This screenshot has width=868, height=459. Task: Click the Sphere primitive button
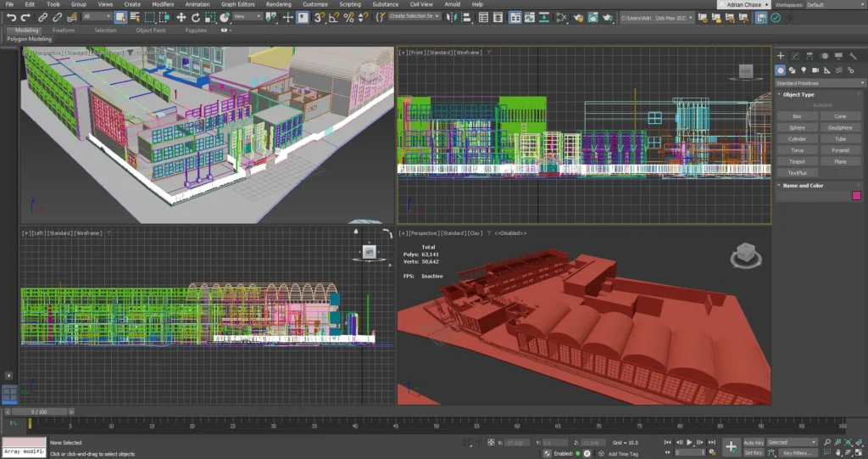point(797,127)
